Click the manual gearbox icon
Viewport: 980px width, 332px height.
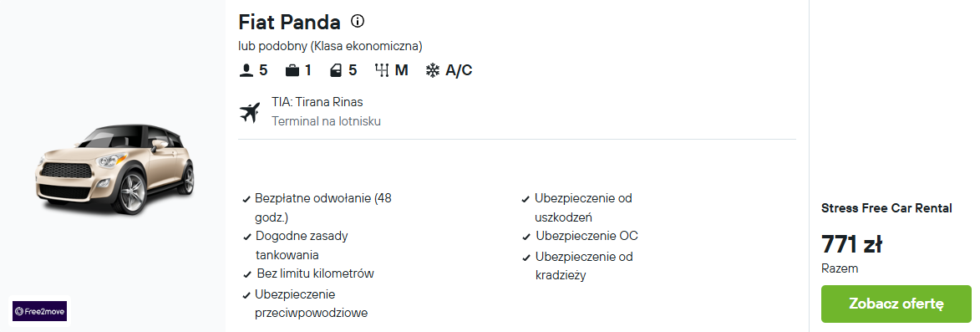point(382,70)
